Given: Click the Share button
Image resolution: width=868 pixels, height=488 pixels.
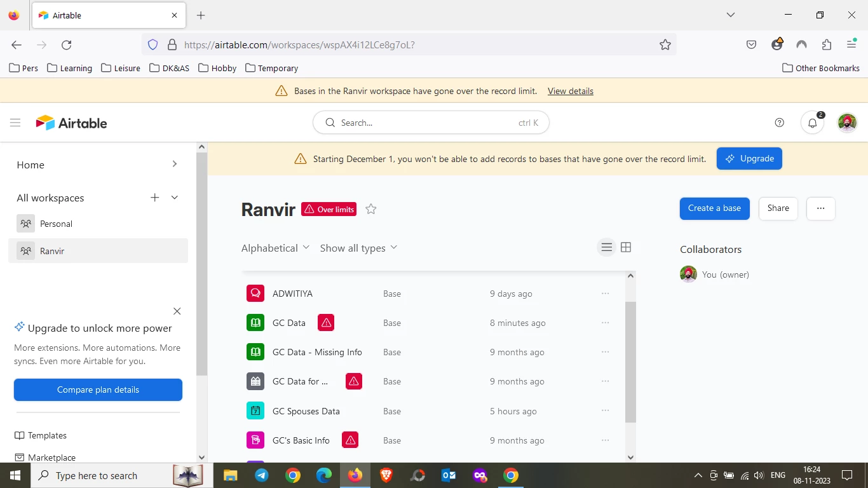Looking at the screenshot, I should [778, 208].
